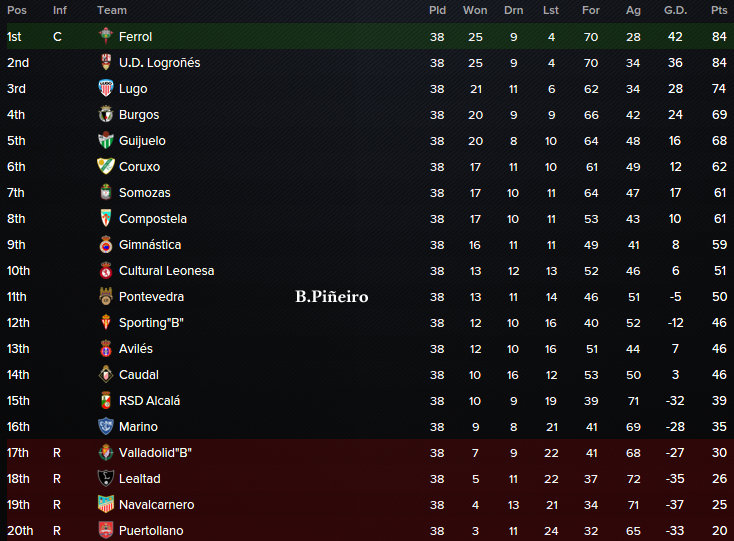The image size is (734, 541).
Task: Open the Compostela team name link
Action: pyautogui.click(x=153, y=219)
